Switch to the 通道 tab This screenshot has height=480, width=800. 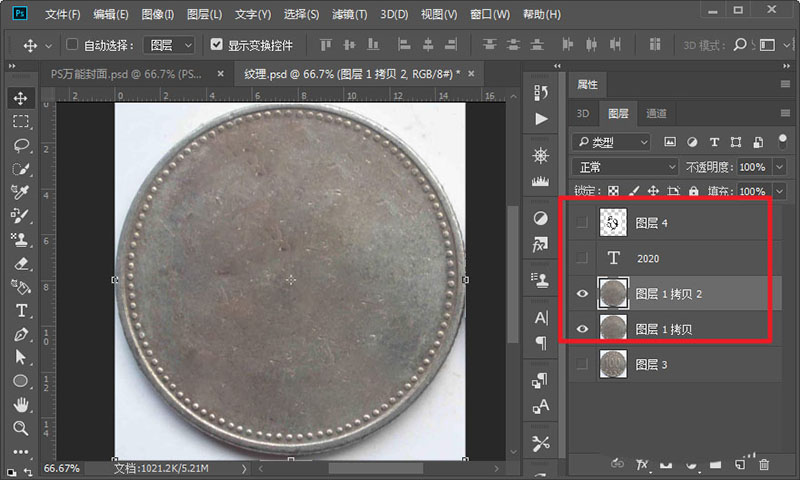pos(656,113)
